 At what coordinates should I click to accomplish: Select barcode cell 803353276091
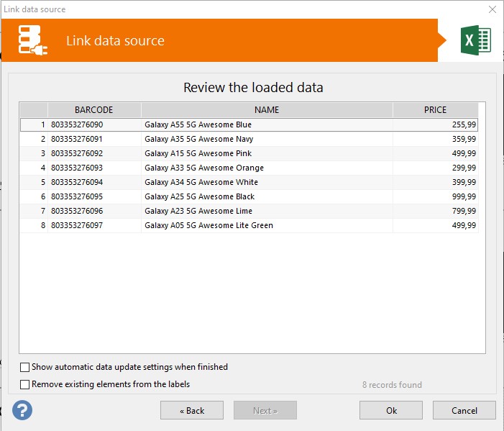[94, 139]
